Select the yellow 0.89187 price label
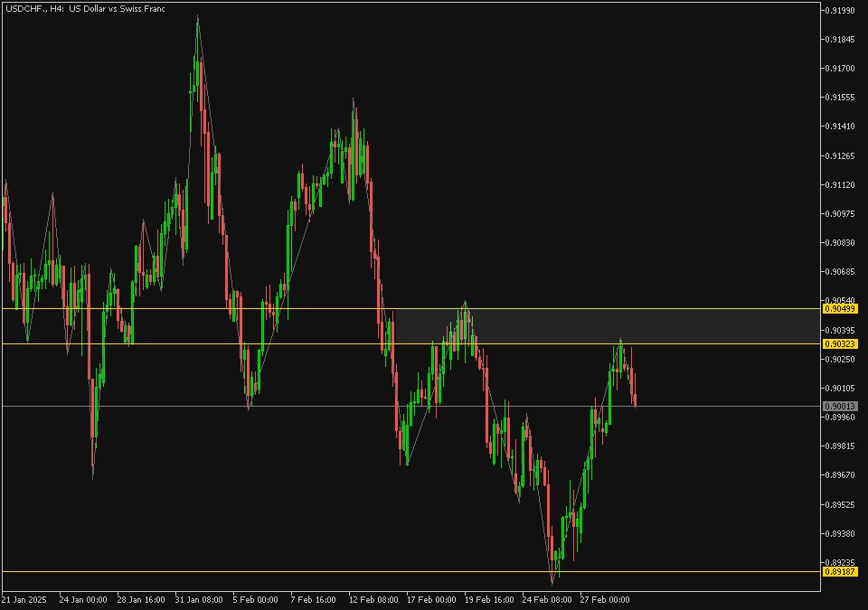The height and width of the screenshot is (610, 868). click(840, 571)
